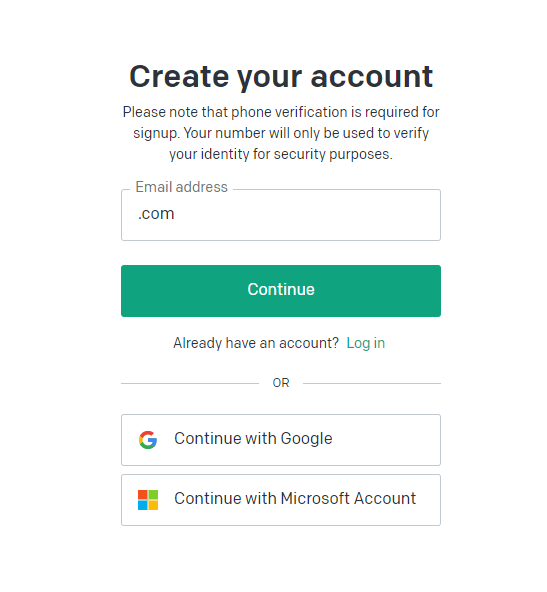Choose Continue with Microsoft Account
Viewport: 547px width, 592px height.
[280, 500]
